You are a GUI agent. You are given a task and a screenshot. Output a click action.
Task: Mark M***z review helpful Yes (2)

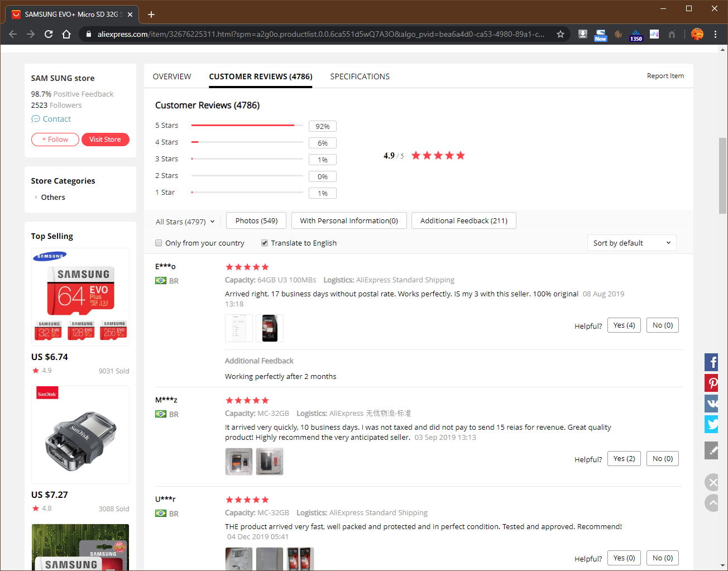[624, 459]
